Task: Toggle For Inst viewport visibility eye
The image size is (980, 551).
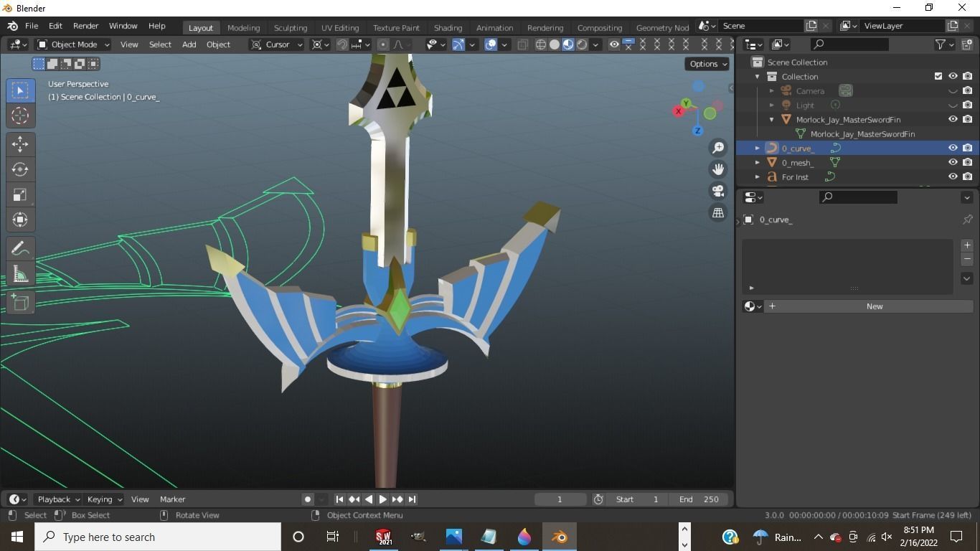Action: pyautogui.click(x=953, y=176)
